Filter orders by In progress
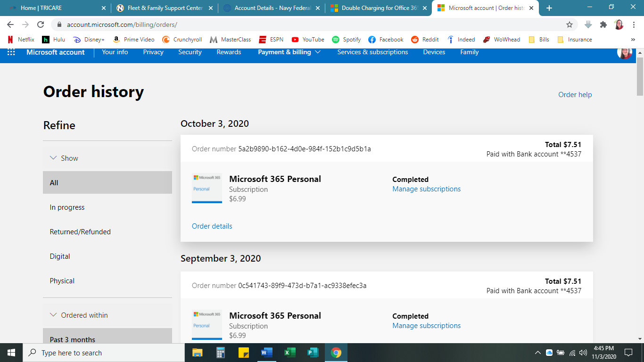This screenshot has height=362, width=644. click(107, 207)
